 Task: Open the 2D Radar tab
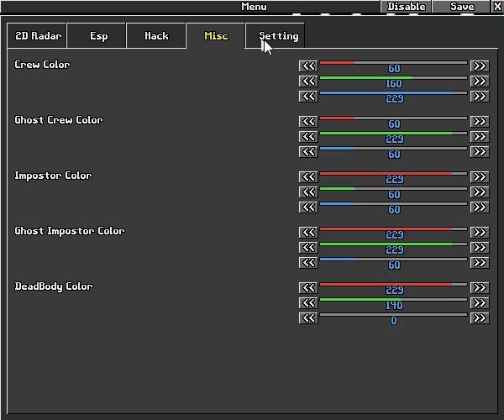click(37, 35)
